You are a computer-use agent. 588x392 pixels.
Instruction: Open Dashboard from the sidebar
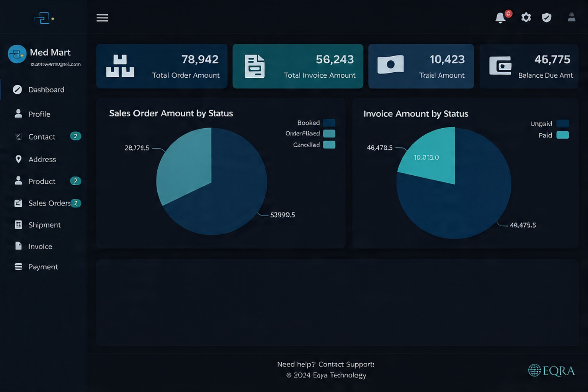pos(46,90)
